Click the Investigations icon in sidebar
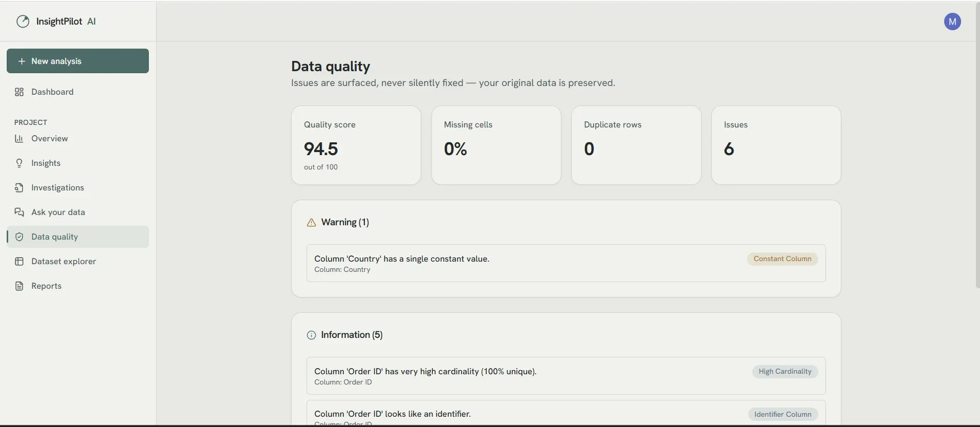The image size is (980, 427). (19, 188)
